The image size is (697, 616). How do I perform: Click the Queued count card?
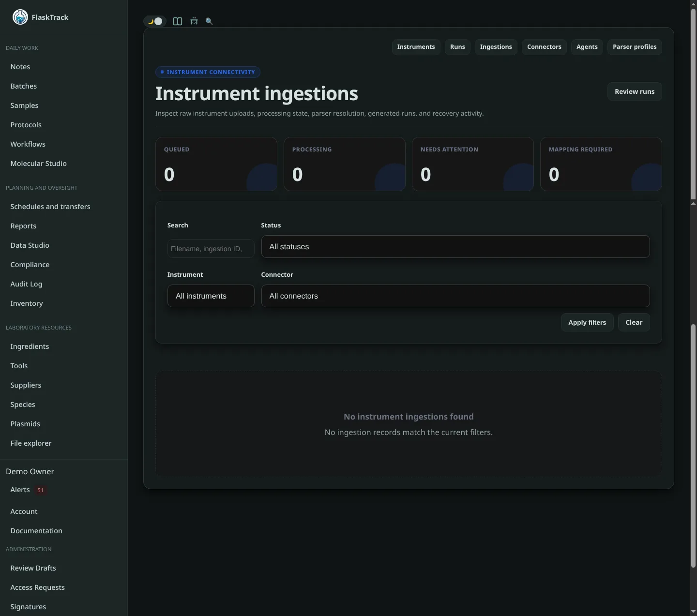(x=216, y=164)
